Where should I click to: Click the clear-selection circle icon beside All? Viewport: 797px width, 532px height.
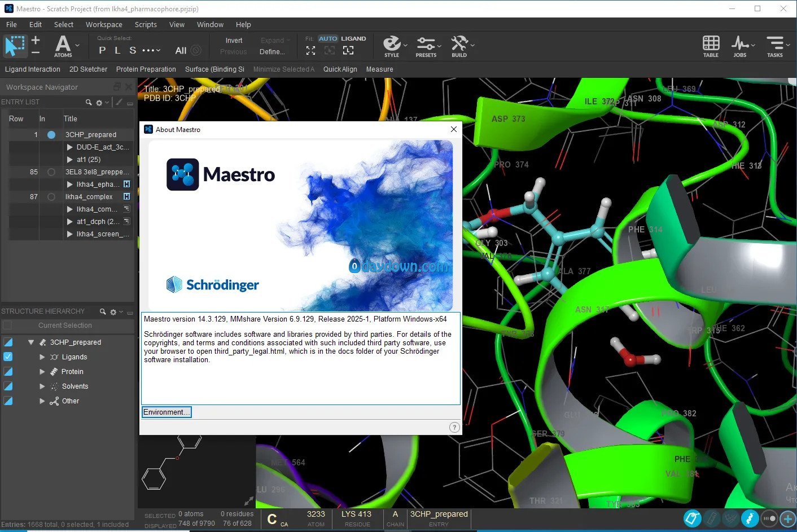pyautogui.click(x=196, y=50)
